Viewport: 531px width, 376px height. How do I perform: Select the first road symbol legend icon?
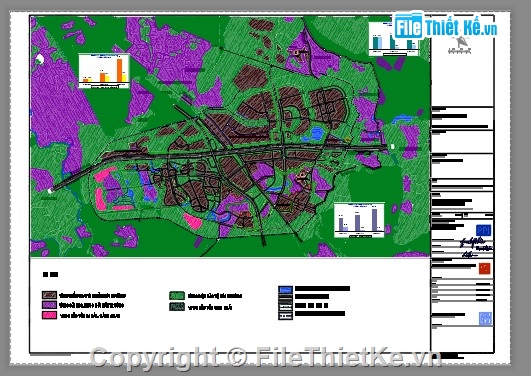point(285,298)
